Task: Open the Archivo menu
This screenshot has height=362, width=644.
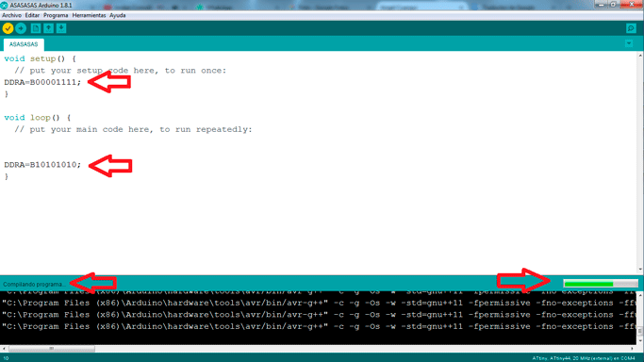Action: [11, 15]
